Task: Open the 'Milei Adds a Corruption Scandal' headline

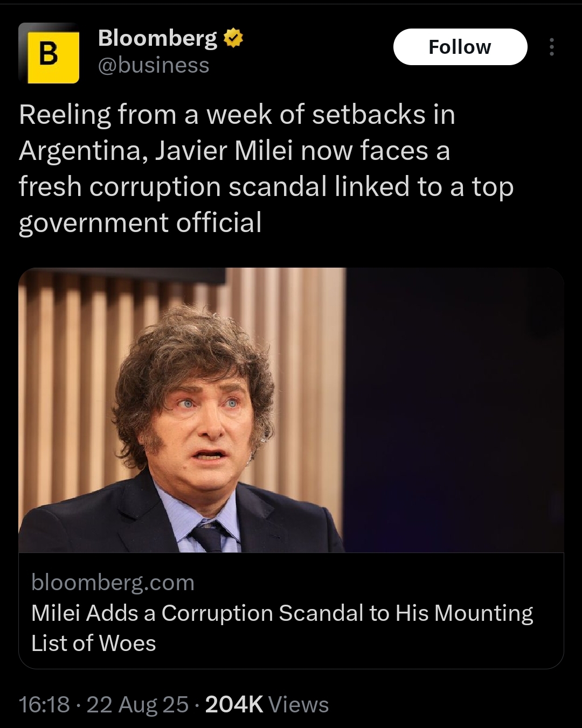Action: 282,613
